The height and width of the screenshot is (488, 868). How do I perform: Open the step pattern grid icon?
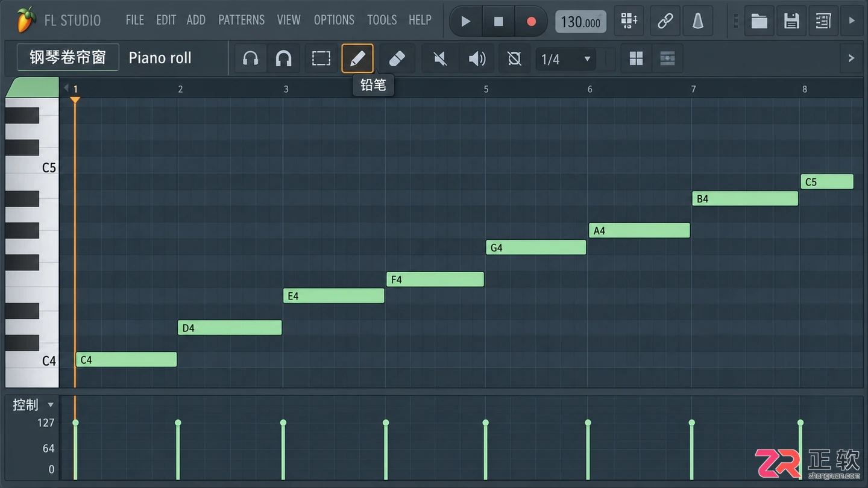[x=629, y=22]
